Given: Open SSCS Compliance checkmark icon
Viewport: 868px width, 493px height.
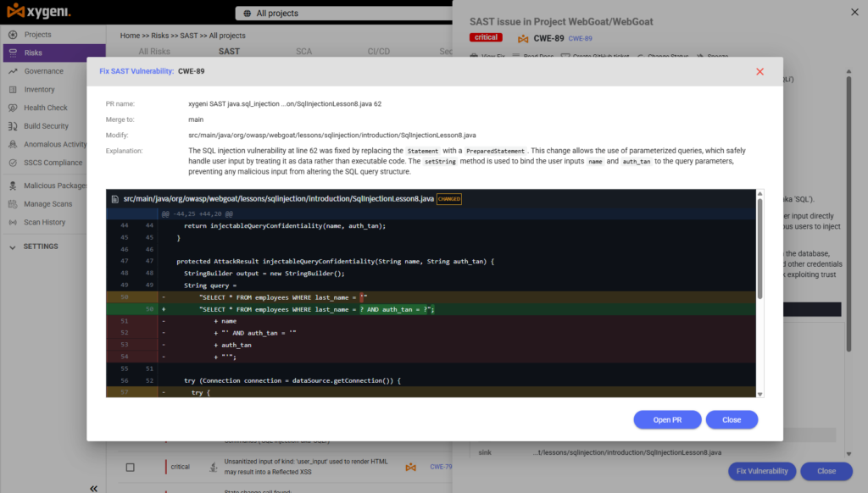Looking at the screenshot, I should [x=13, y=163].
